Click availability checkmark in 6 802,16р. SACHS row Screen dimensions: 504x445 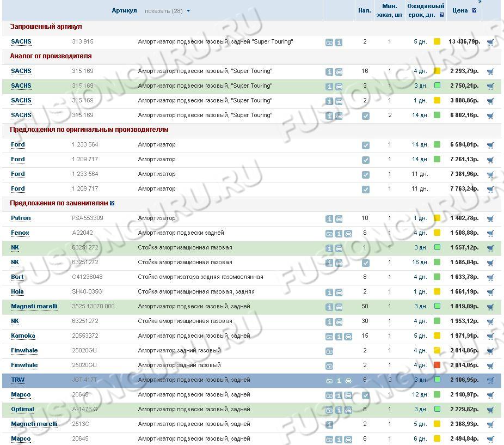[365, 116]
